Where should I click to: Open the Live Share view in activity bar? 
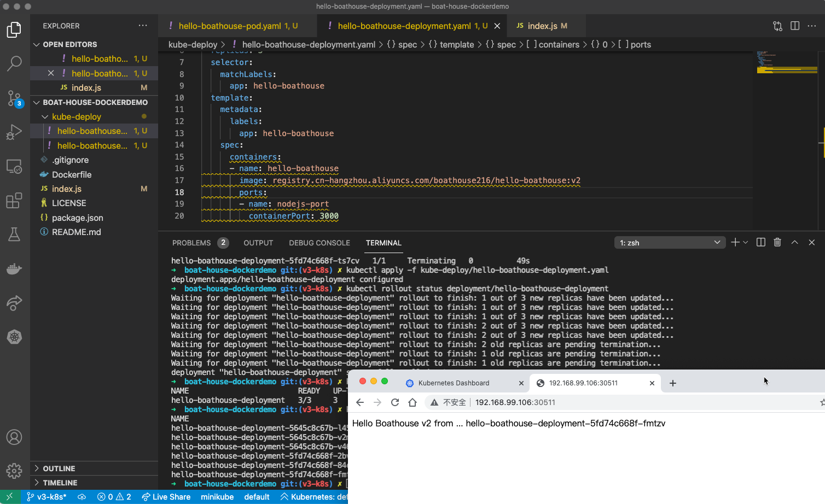[x=14, y=302]
